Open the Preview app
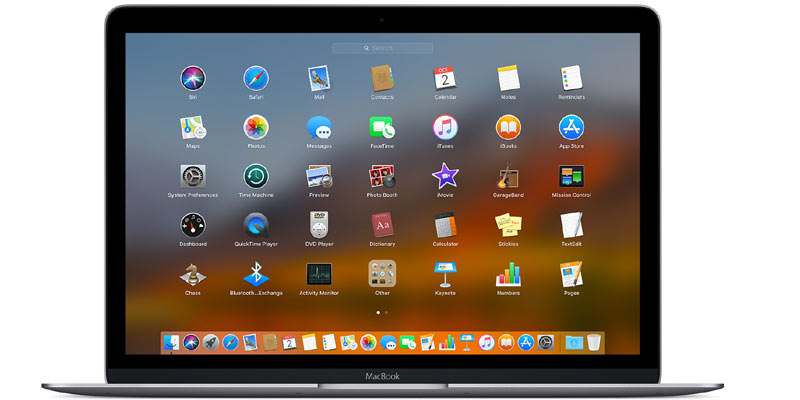 (x=319, y=177)
